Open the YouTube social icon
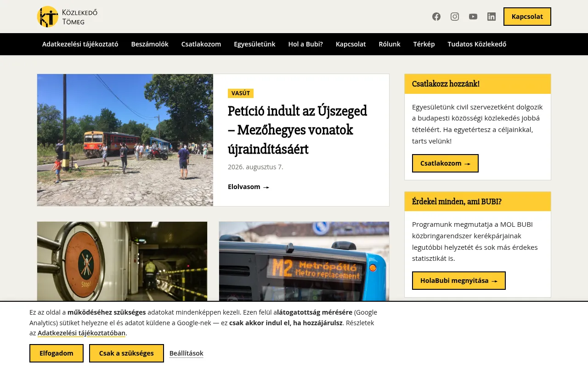 pos(473,17)
